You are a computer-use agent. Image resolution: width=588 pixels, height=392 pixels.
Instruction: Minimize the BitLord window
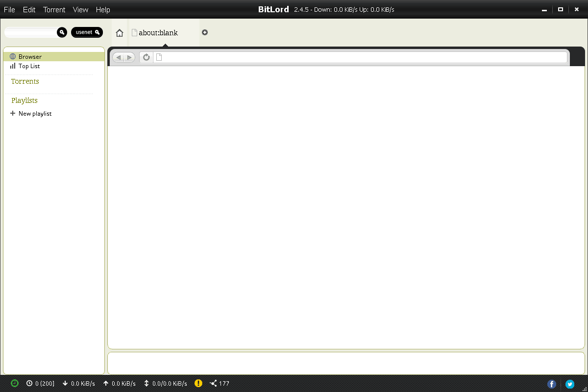click(x=544, y=10)
